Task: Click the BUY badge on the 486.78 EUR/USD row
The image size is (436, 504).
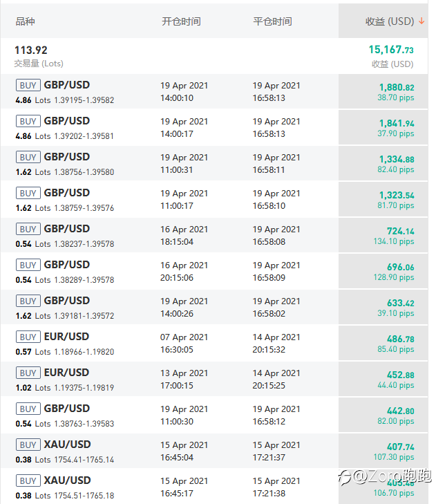Action: tap(28, 337)
